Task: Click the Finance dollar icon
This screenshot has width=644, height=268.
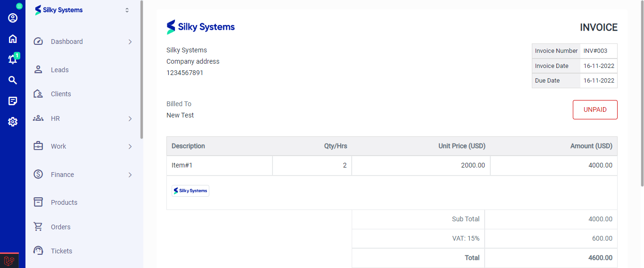Action: (38, 175)
